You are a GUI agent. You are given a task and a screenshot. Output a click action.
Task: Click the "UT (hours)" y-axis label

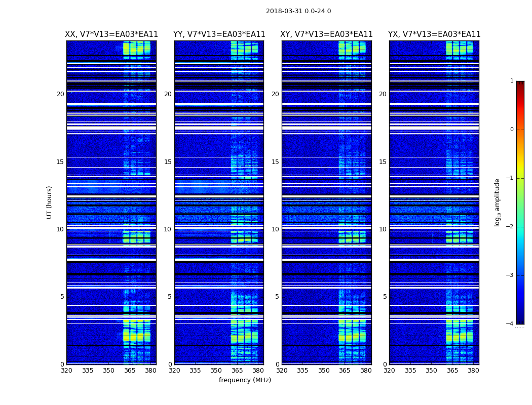[49, 202]
